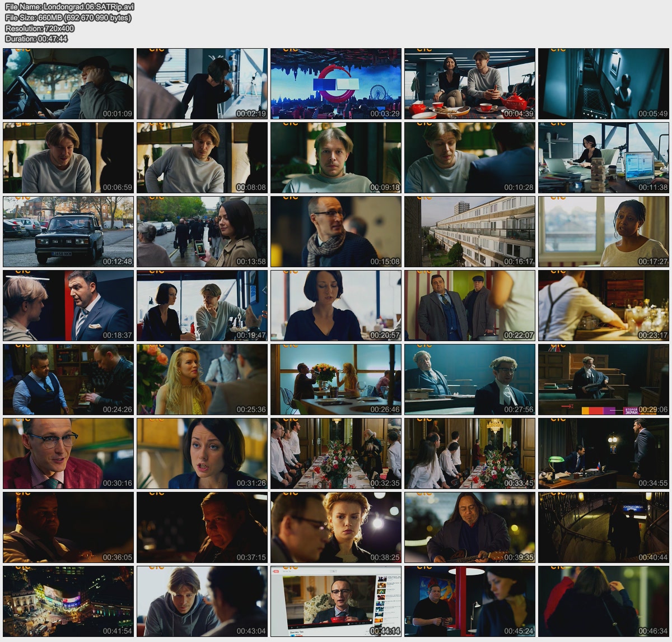Select the apartment block thumbnail at 00:16:17

point(469,231)
